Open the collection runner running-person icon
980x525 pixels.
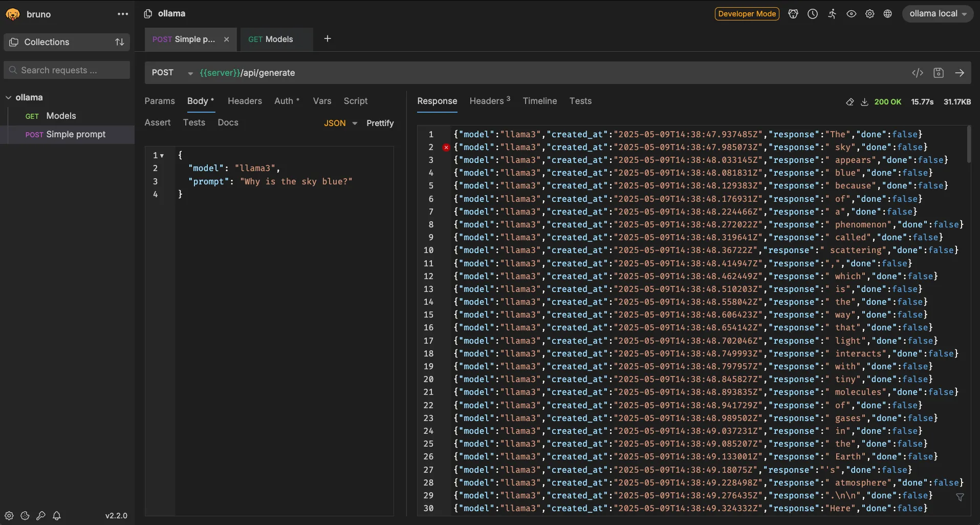[832, 14]
